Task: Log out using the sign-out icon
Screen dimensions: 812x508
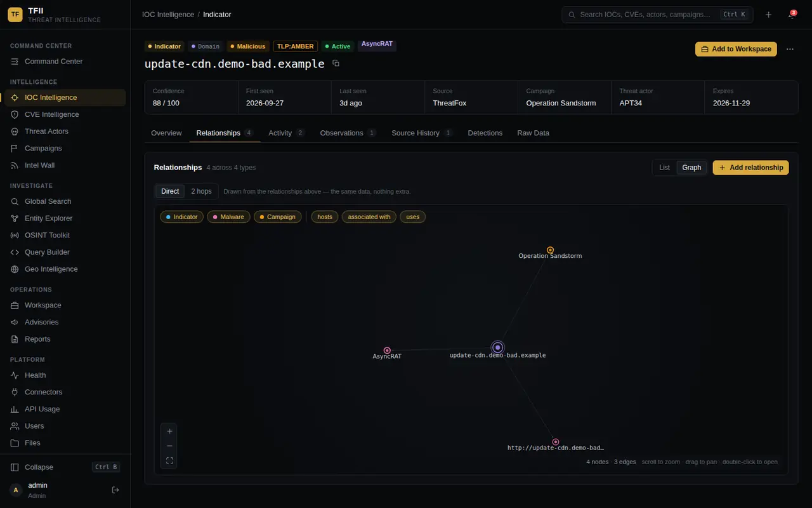Action: [115, 490]
